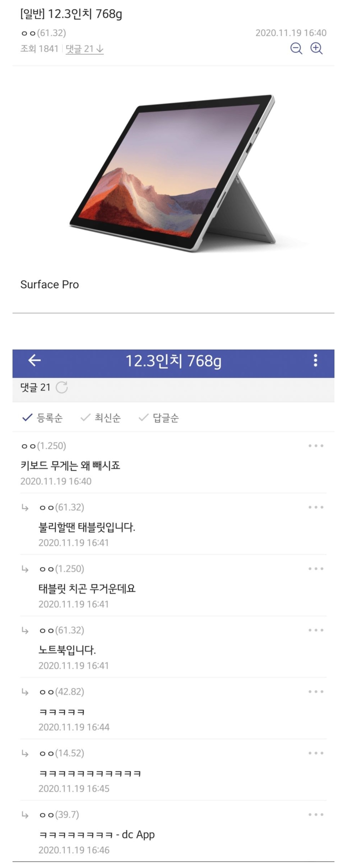The image size is (346, 868).
Task: Select 최신순 sort order
Action: 101,418
